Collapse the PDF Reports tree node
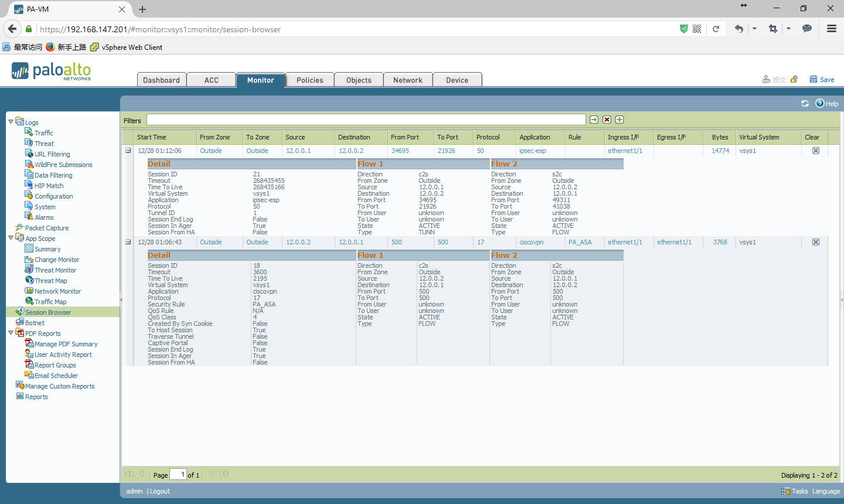The image size is (844, 504). [x=11, y=333]
